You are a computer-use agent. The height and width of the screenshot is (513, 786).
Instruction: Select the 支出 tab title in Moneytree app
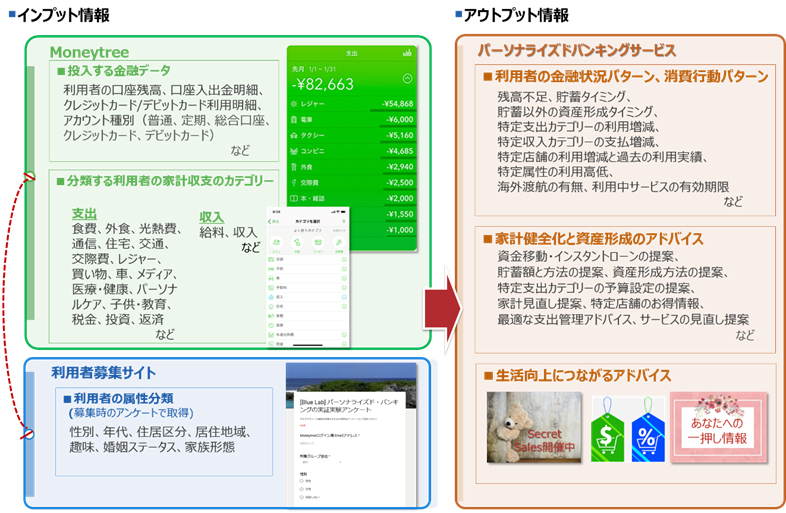tap(351, 53)
